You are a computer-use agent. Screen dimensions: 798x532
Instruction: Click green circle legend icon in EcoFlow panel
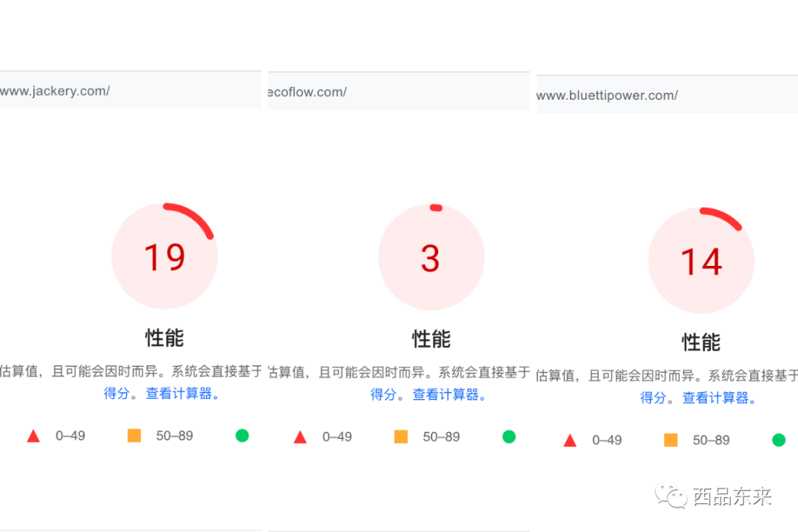(509, 437)
